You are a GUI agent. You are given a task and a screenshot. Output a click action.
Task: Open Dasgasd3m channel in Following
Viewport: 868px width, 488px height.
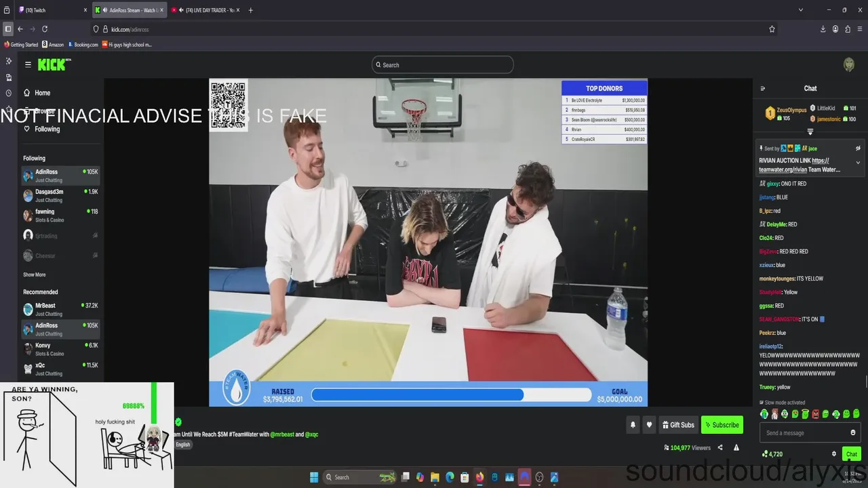[61, 196]
